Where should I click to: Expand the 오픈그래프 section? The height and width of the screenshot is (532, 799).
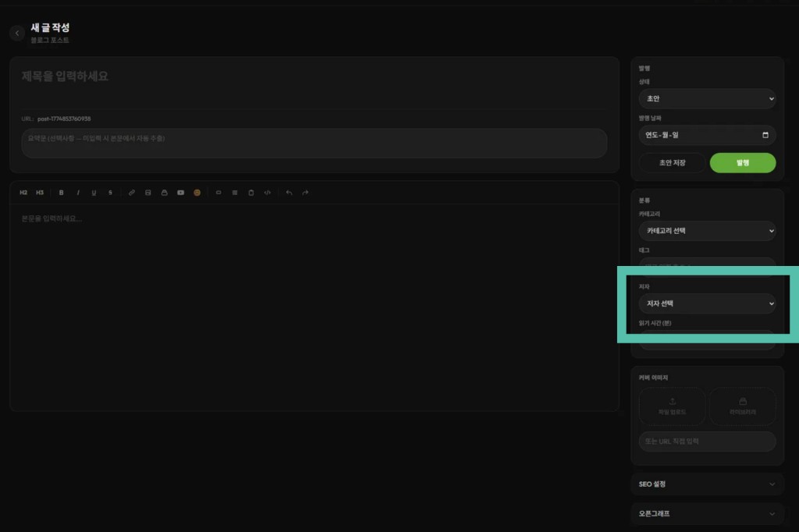point(707,514)
